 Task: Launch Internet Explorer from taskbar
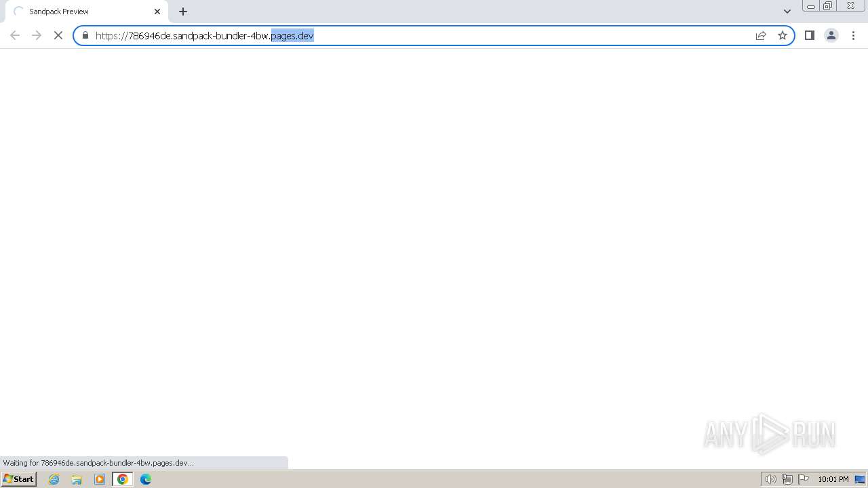(54, 479)
